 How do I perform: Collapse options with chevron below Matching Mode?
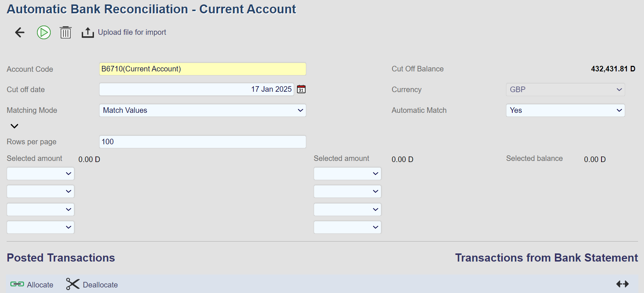click(14, 126)
